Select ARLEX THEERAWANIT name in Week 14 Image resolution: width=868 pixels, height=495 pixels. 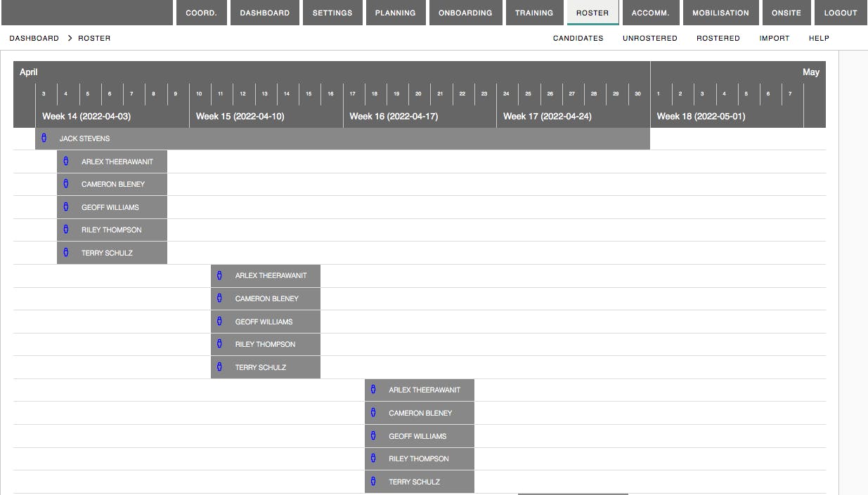[117, 161]
